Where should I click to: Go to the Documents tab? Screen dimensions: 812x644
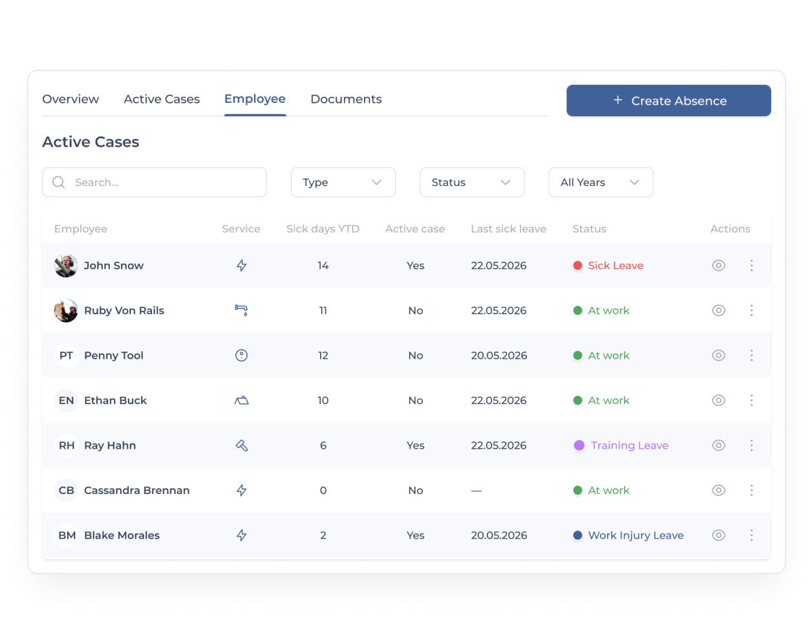coord(346,99)
